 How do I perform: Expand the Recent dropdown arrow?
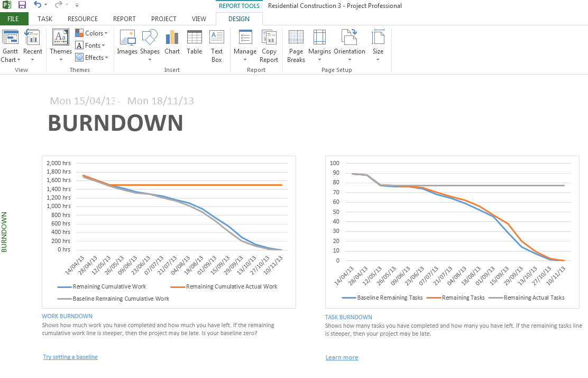(x=33, y=60)
